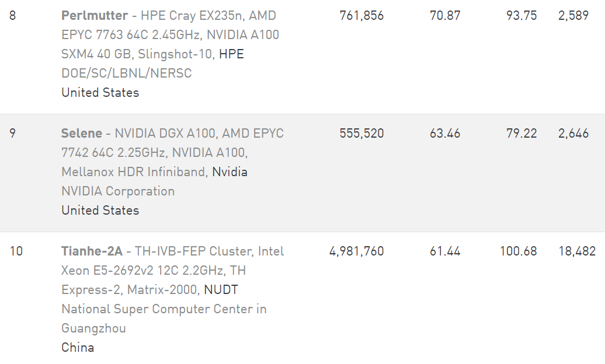The image size is (605, 364).
Task: Open the Selene system link
Action: coord(82,134)
